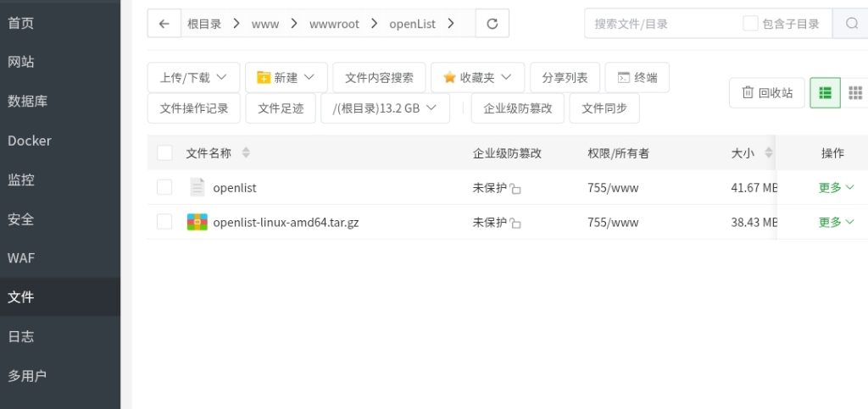Click the refresh directory icon
The width and height of the screenshot is (868, 409).
(492, 24)
